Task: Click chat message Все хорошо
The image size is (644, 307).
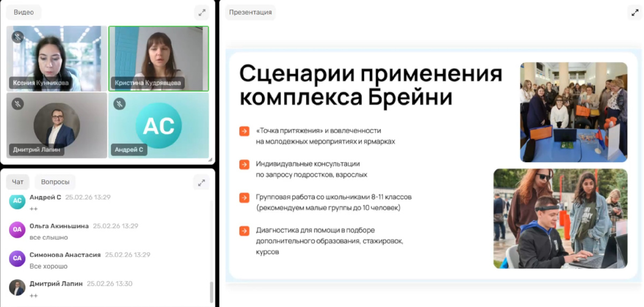Action: (48, 266)
